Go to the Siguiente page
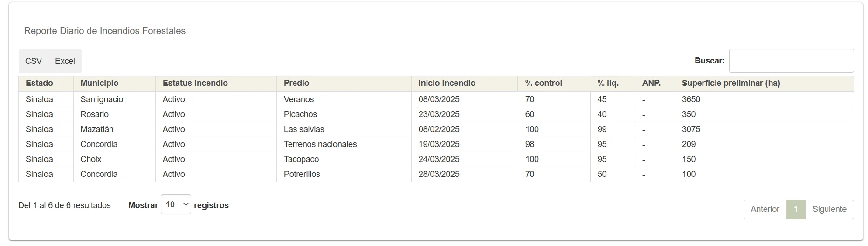This screenshot has height=246, width=868. (x=829, y=209)
